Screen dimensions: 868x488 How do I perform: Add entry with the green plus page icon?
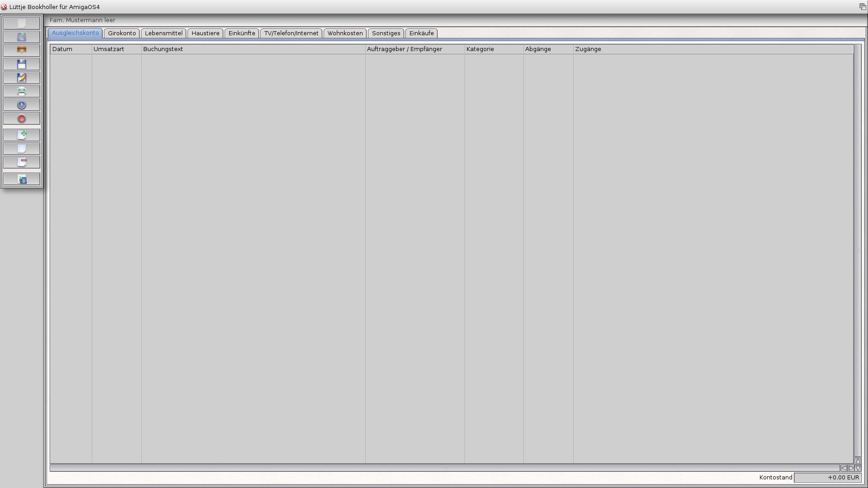point(21,135)
